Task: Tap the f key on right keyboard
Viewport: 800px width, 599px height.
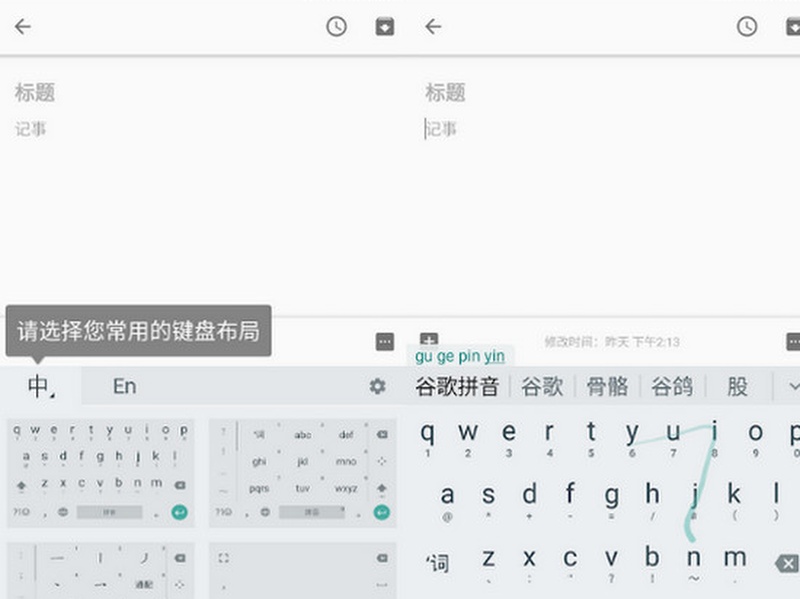Action: tap(570, 501)
